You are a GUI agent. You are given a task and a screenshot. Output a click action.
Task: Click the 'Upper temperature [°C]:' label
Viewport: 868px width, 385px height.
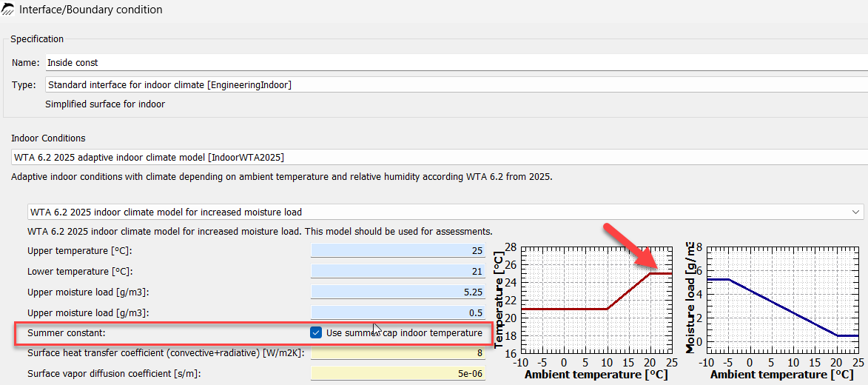[80, 251]
